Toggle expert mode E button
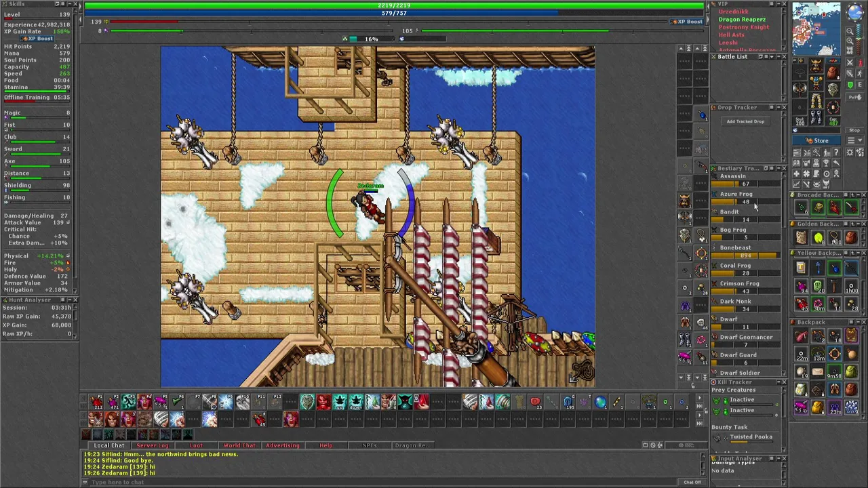Image resolution: width=868 pixels, height=488 pixels. 859,85
